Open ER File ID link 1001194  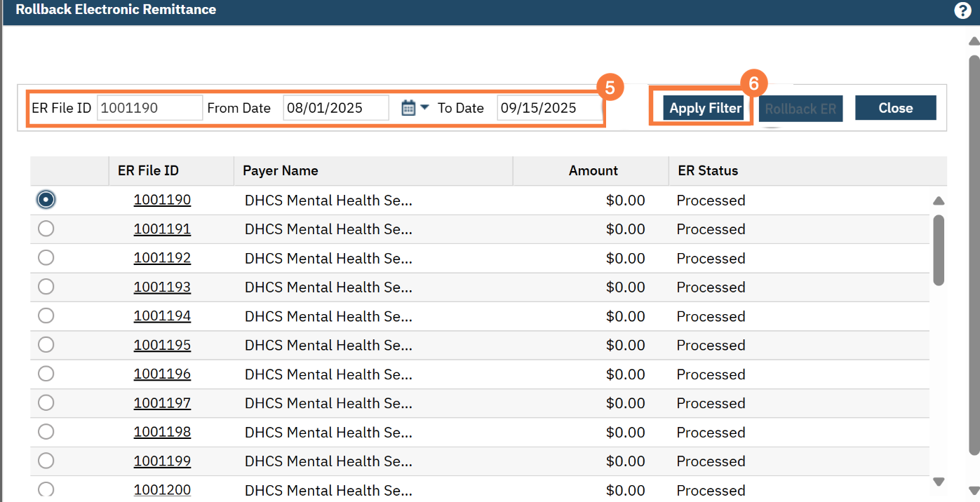click(162, 316)
